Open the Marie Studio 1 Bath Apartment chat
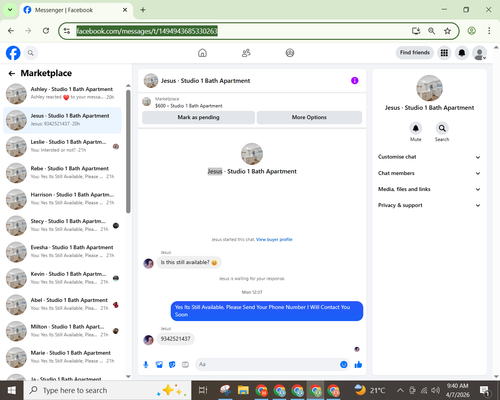500x400 pixels. pos(62,357)
